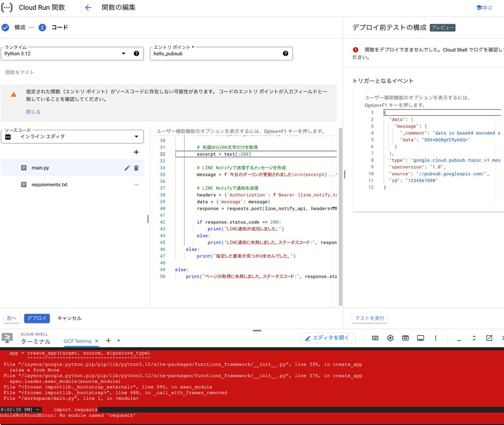This screenshot has width=504, height=425.
Task: Expand the terminal tab dropdown arrow
Action: (118, 341)
